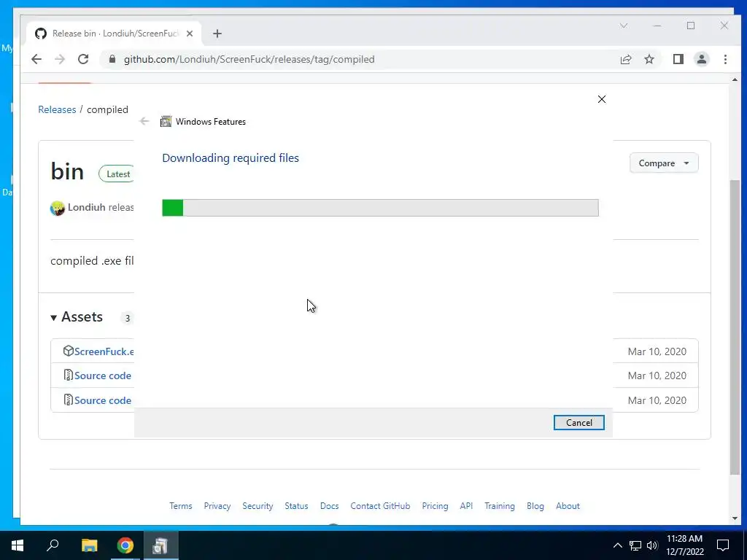Close the Windows Features dialog with X

coord(602,99)
